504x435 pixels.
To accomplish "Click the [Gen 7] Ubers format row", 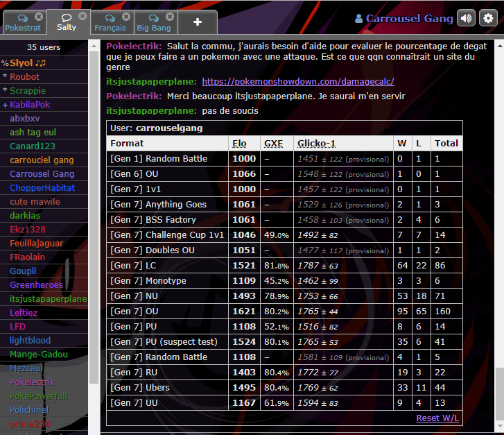I will coord(284,388).
